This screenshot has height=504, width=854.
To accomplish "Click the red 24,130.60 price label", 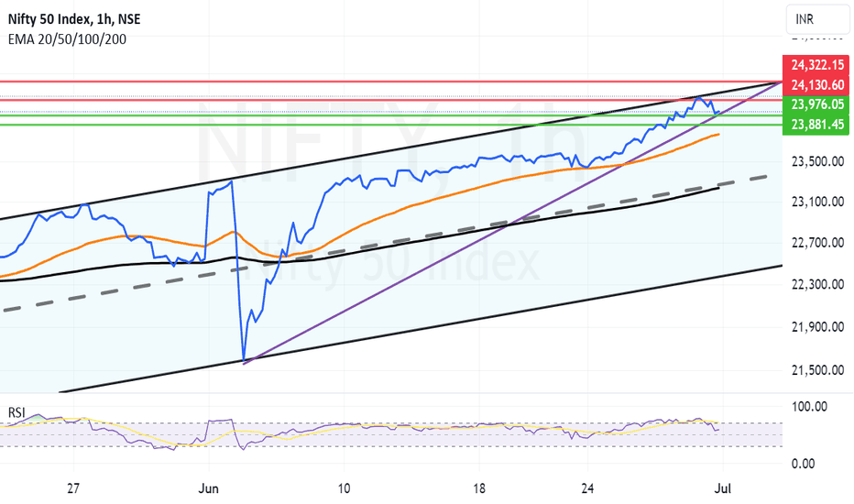I will pyautogui.click(x=816, y=85).
